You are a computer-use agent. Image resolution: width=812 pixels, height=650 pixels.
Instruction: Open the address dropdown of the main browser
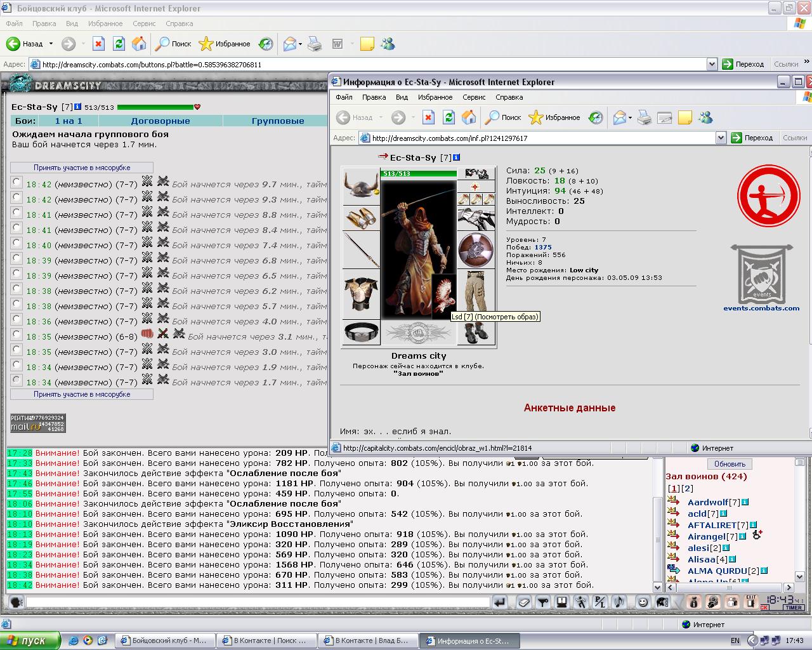coord(712,64)
